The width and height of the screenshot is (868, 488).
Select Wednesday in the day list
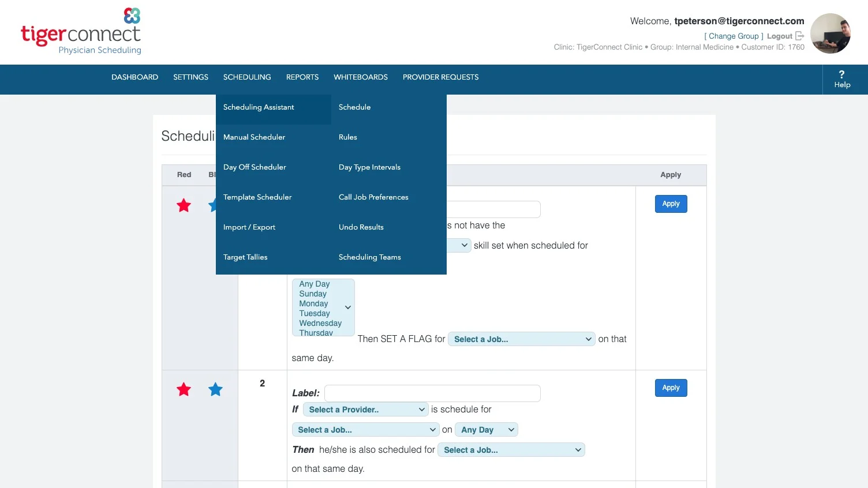320,323
